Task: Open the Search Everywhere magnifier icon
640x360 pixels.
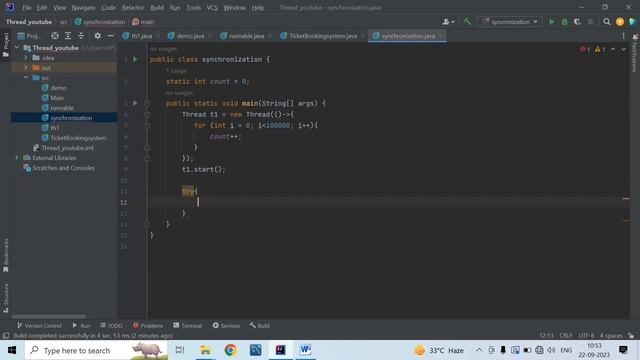Action: [607, 22]
